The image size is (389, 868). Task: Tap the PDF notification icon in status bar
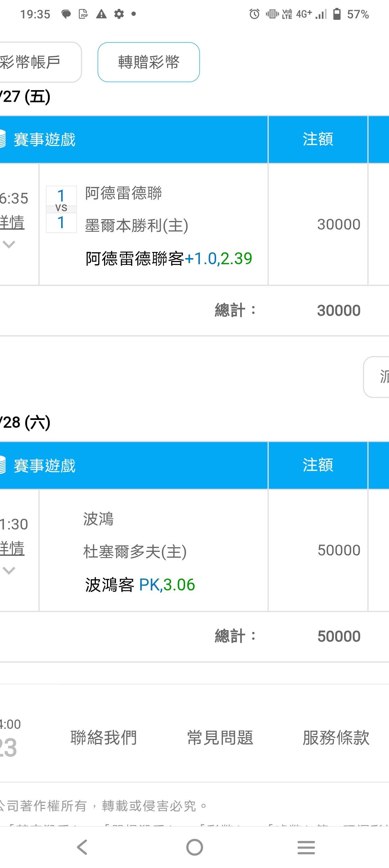(84, 14)
